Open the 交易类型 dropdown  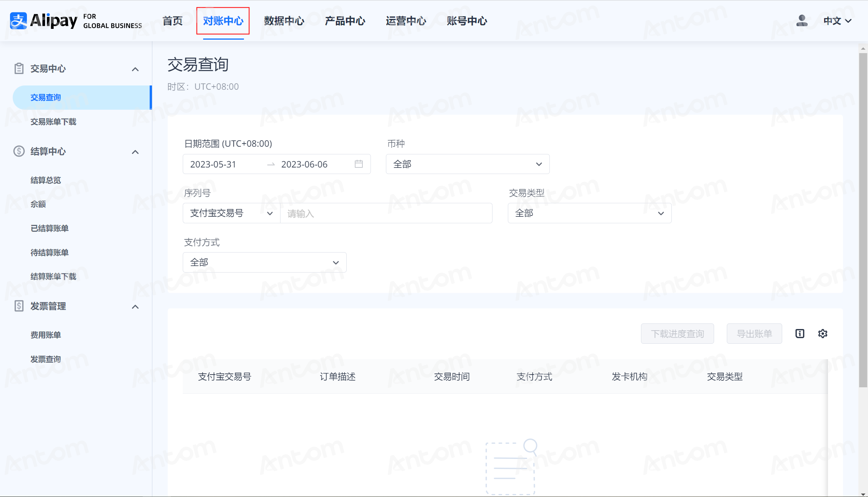[x=589, y=213]
